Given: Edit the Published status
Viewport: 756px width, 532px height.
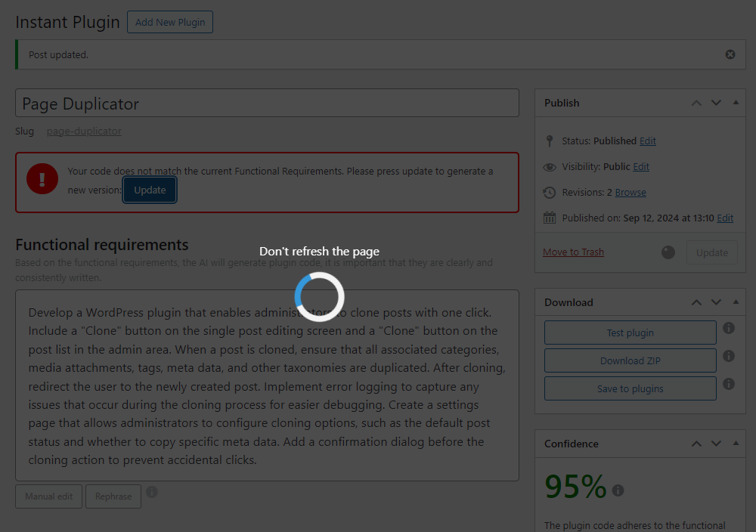Looking at the screenshot, I should coord(647,141).
